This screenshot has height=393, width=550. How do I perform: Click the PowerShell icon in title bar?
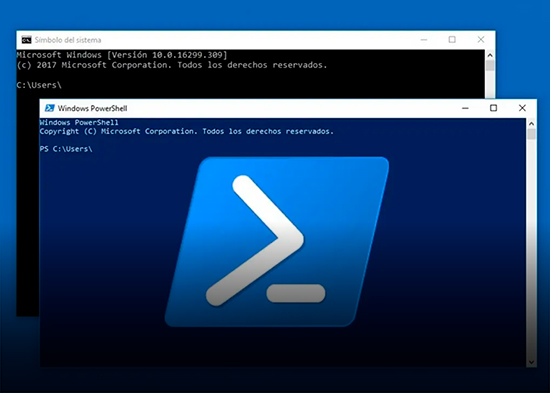[50, 108]
